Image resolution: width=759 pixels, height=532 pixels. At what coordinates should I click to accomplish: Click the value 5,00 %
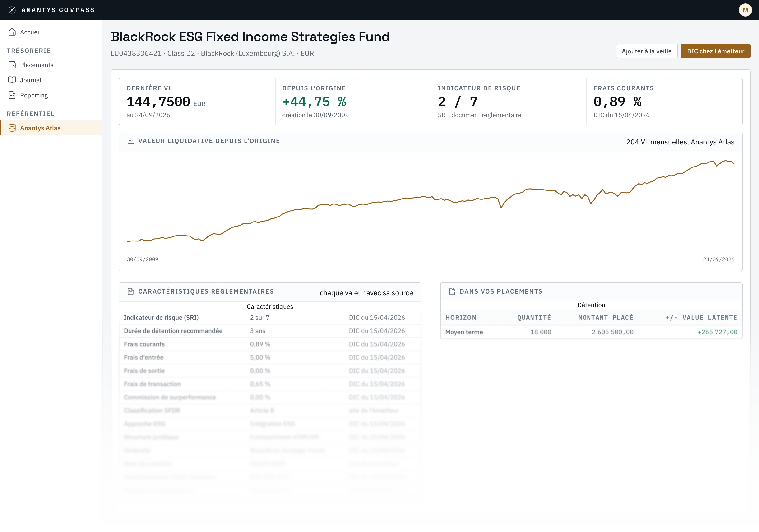260,357
